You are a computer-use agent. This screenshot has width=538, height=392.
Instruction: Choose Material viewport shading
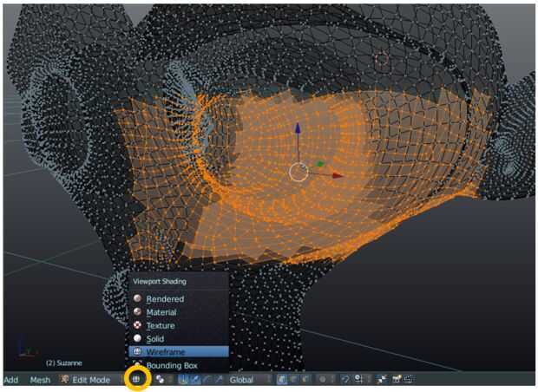click(179, 312)
